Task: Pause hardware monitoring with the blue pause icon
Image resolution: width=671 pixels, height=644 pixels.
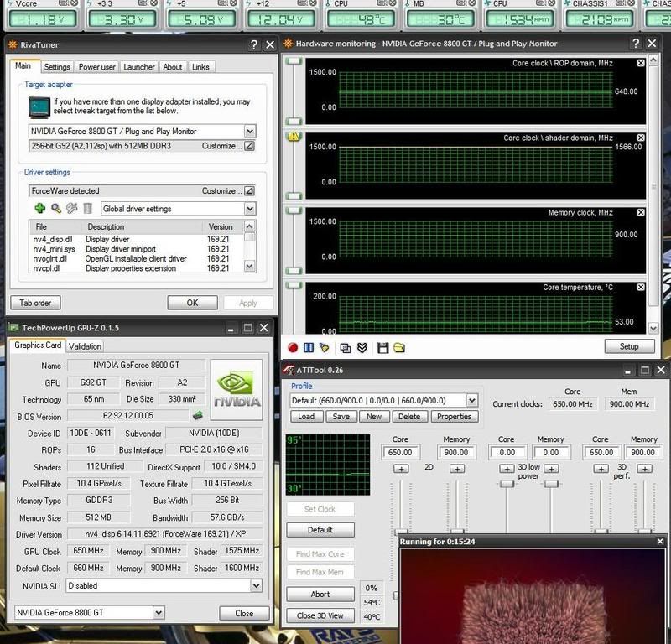Action: (309, 347)
